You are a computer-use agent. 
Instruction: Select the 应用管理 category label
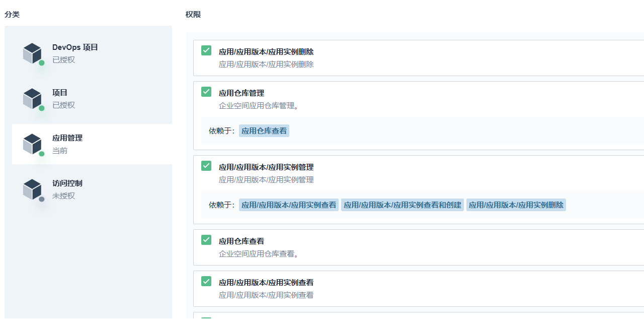pyautogui.click(x=67, y=138)
